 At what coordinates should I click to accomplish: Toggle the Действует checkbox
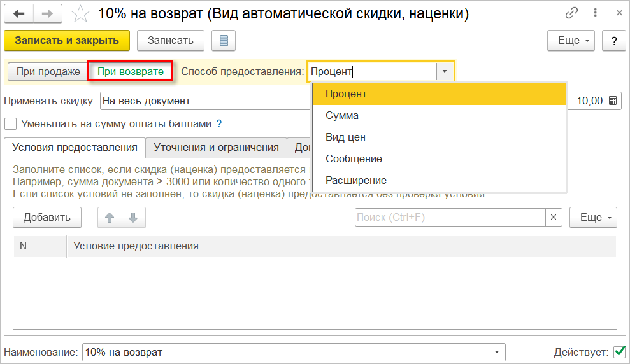pyautogui.click(x=619, y=351)
